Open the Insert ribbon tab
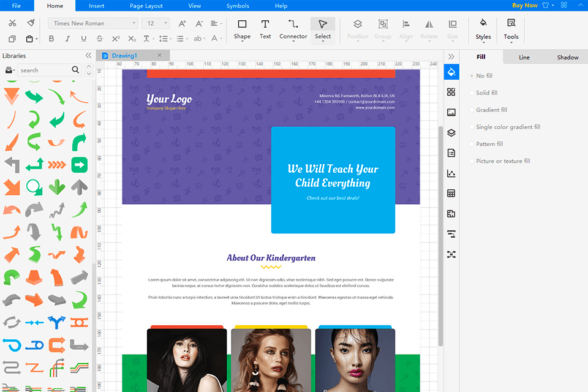This screenshot has height=392, width=588. pyautogui.click(x=96, y=6)
